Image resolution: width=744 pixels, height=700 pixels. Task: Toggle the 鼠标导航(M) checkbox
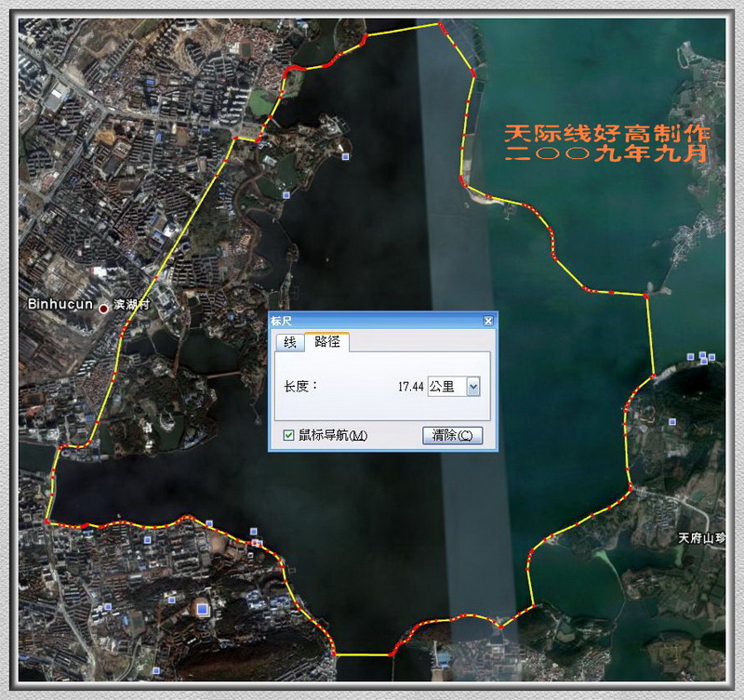click(288, 435)
